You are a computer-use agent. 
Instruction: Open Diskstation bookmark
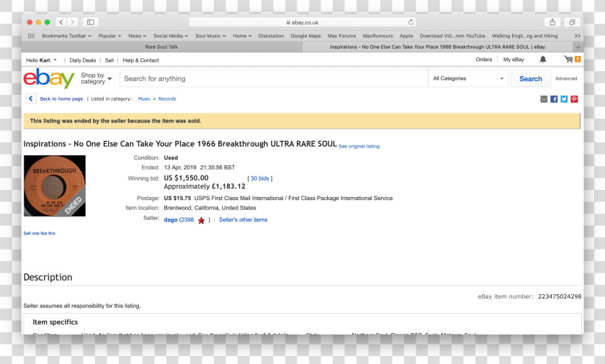pos(271,36)
